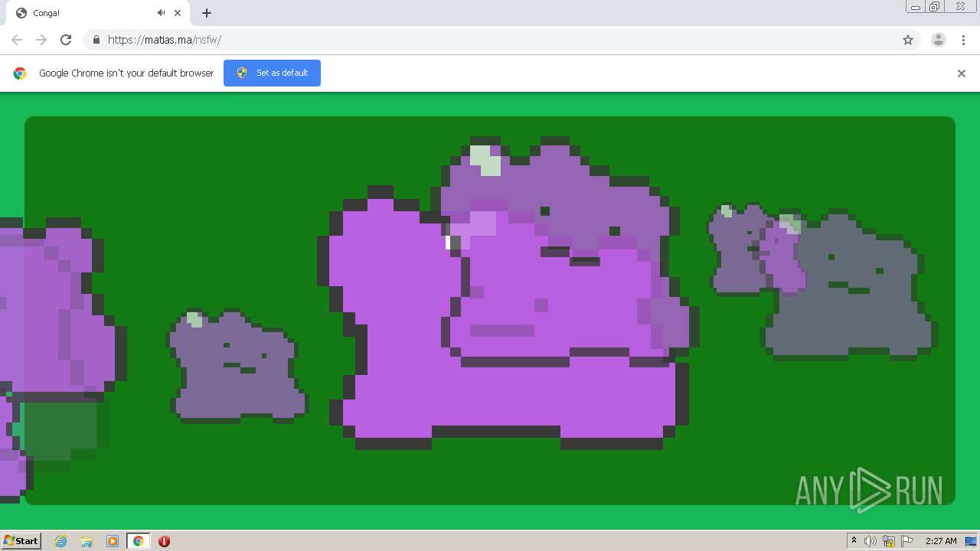Minimize the Chrome window

tap(916, 7)
